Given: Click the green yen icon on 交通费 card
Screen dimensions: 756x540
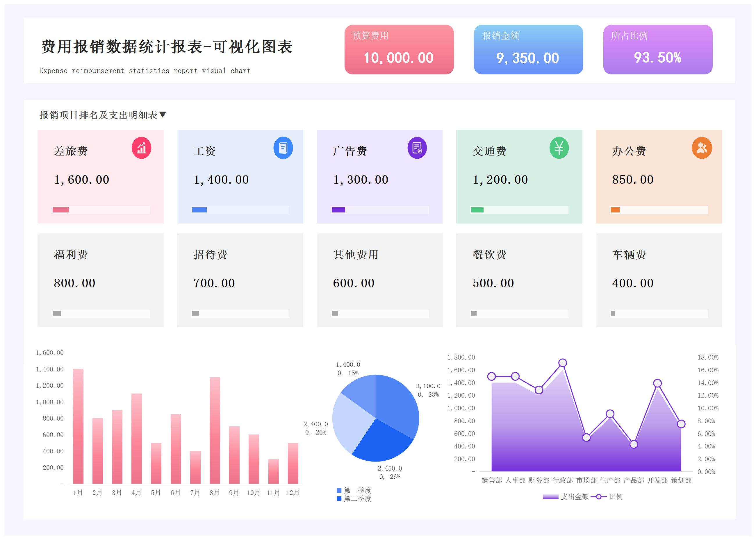Looking at the screenshot, I should pos(559,148).
